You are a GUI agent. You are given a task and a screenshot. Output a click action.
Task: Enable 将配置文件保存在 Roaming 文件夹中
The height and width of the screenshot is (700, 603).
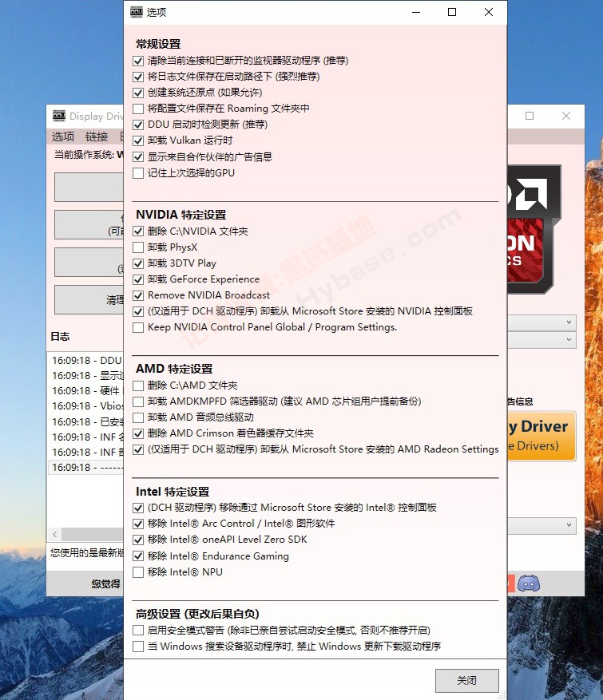(138, 109)
